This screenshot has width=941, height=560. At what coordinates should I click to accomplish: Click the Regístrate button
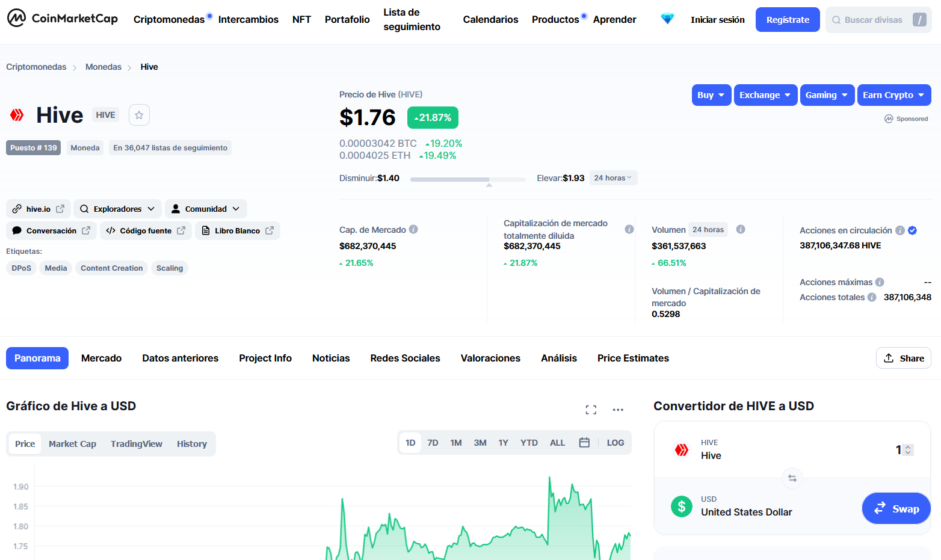click(788, 20)
